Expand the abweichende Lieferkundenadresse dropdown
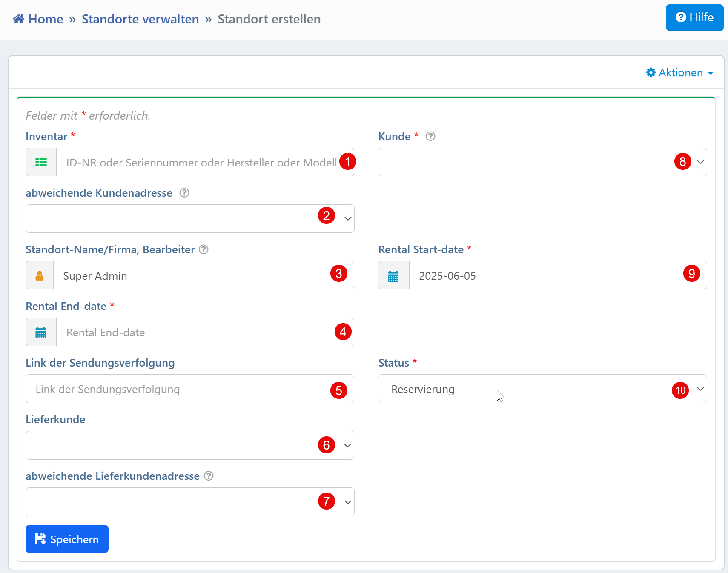Screen dimensions: 728x573 pos(189,502)
